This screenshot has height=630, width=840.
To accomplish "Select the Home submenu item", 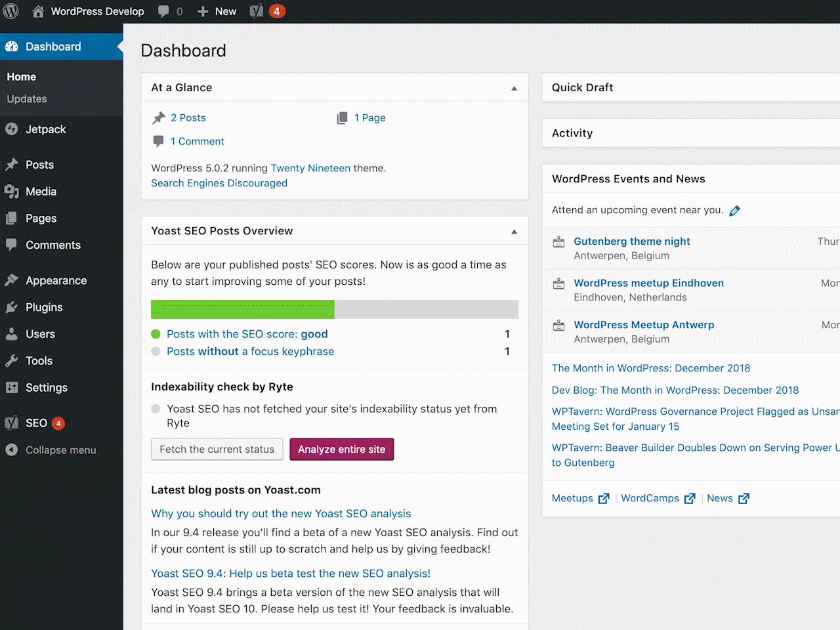I will [x=22, y=77].
